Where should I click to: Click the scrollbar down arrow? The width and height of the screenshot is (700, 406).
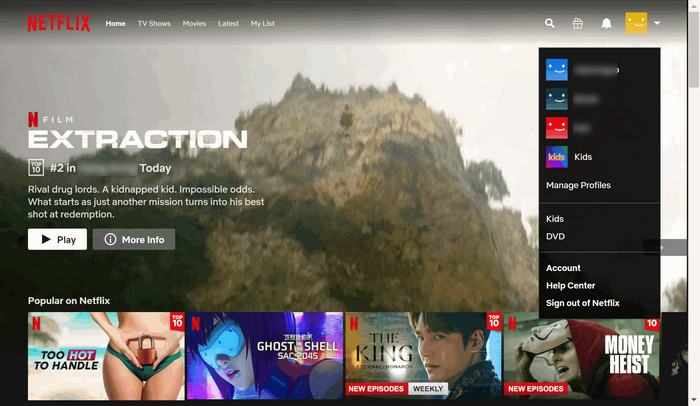pos(693,400)
